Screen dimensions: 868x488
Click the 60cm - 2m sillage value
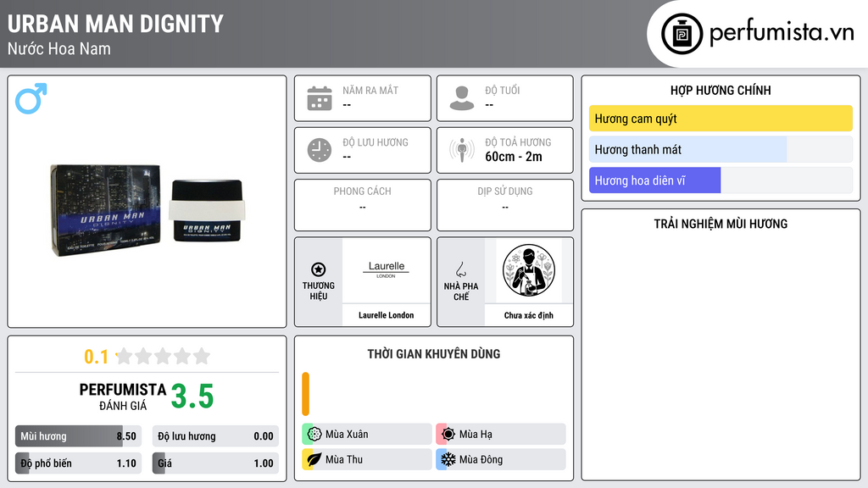point(514,157)
